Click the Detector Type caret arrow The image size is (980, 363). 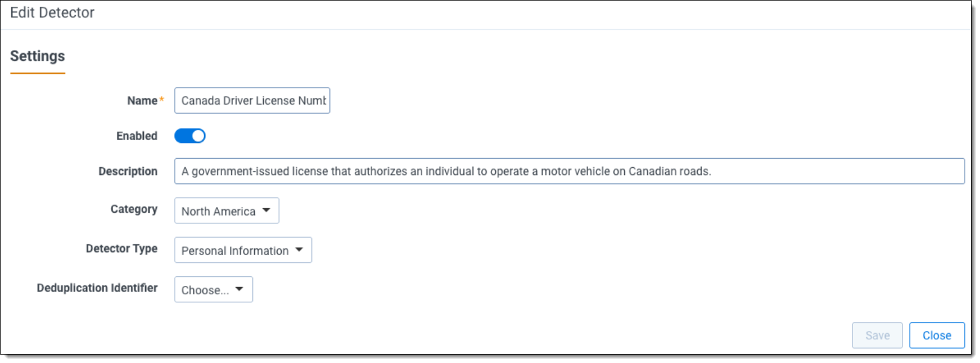299,250
